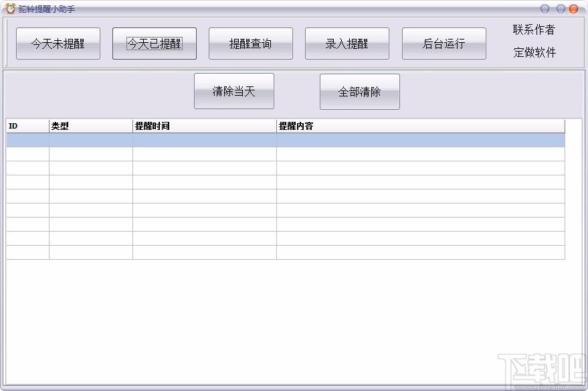Image resolution: width=588 pixels, height=391 pixels.
Task: Click the 联系作者 link
Action: 534,29
